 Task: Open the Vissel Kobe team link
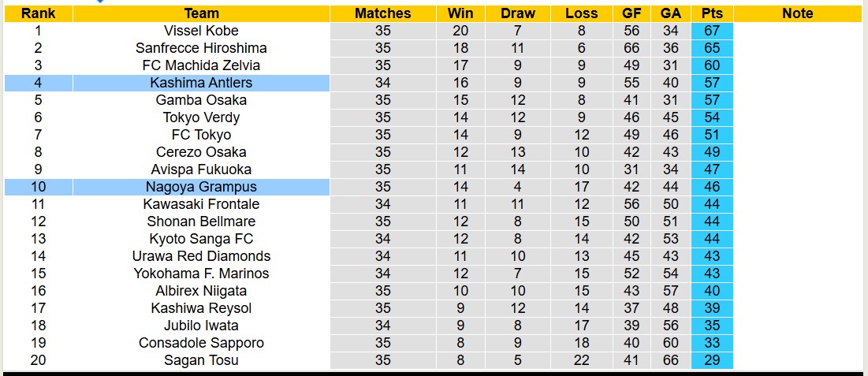[201, 31]
